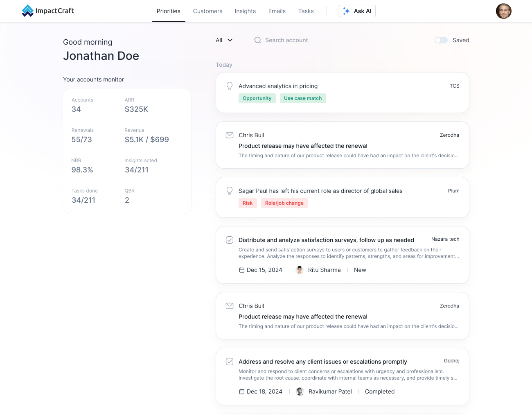Click the Role/job change tag
Image resolution: width=532 pixels, height=414 pixels.
click(x=284, y=203)
